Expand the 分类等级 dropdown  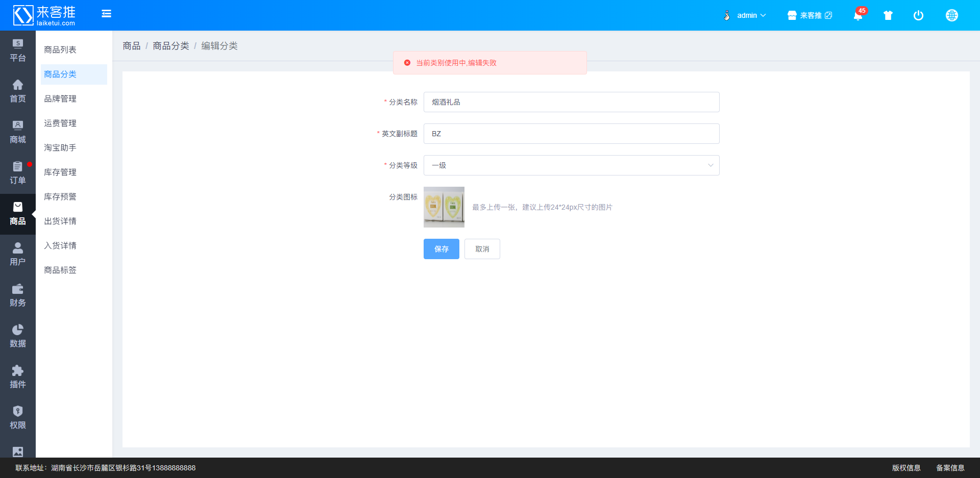pos(572,165)
